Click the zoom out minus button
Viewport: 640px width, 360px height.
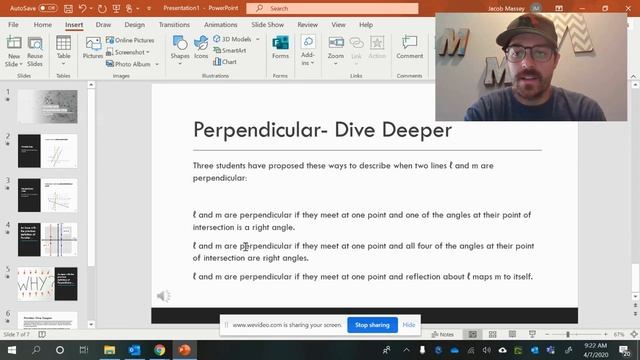tap(547, 334)
